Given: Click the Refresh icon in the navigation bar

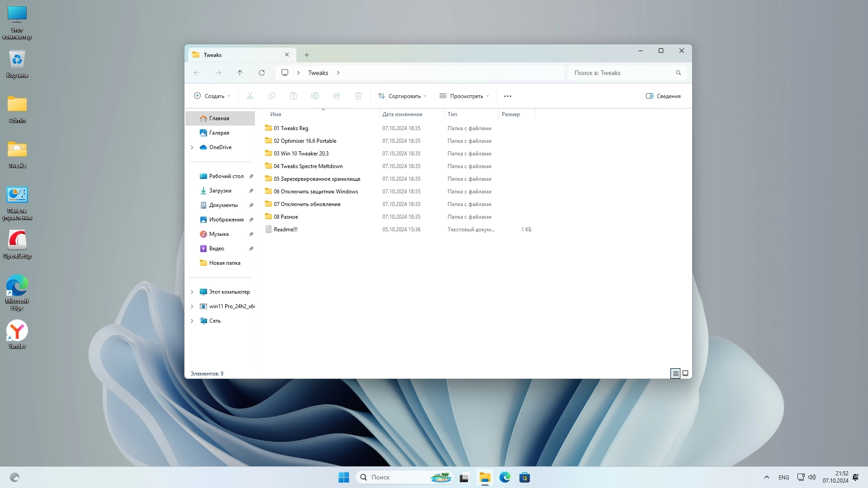Looking at the screenshot, I should (261, 73).
